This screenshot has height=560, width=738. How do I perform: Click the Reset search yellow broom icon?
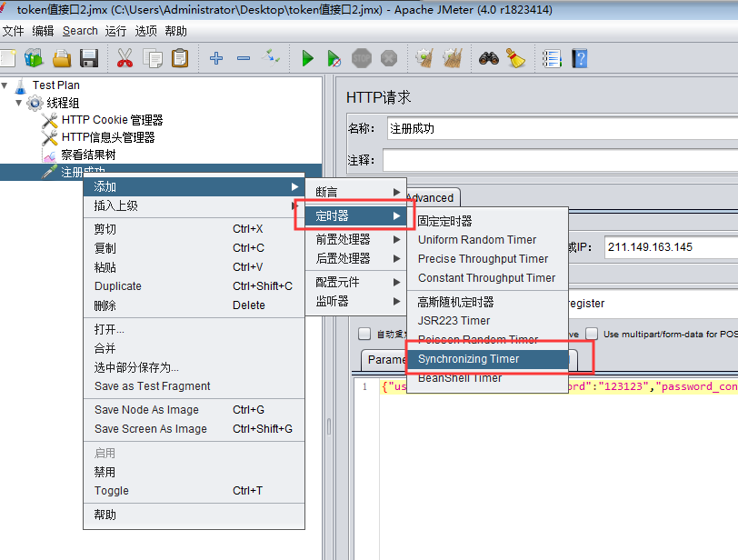516,59
